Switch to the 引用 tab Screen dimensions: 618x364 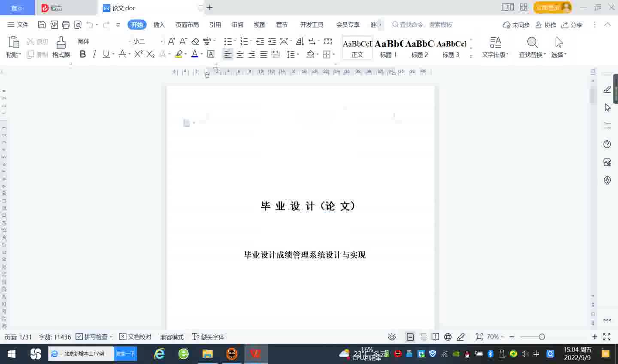[x=215, y=25]
